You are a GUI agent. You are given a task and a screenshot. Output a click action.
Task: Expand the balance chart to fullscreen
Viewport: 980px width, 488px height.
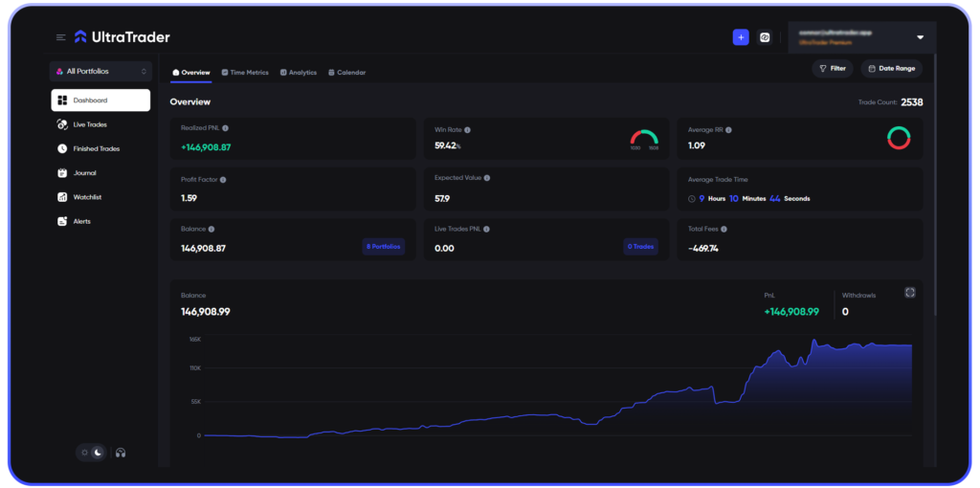coord(910,293)
